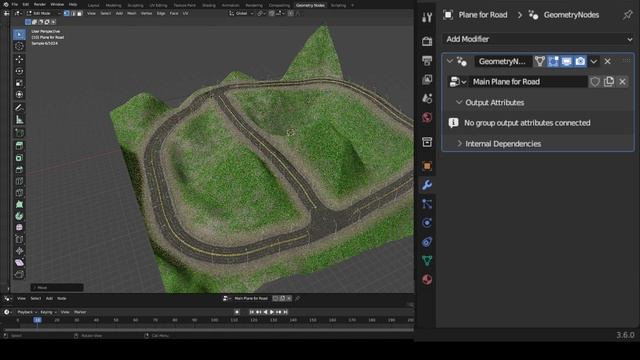Select the Extrude Region tool

click(19, 145)
